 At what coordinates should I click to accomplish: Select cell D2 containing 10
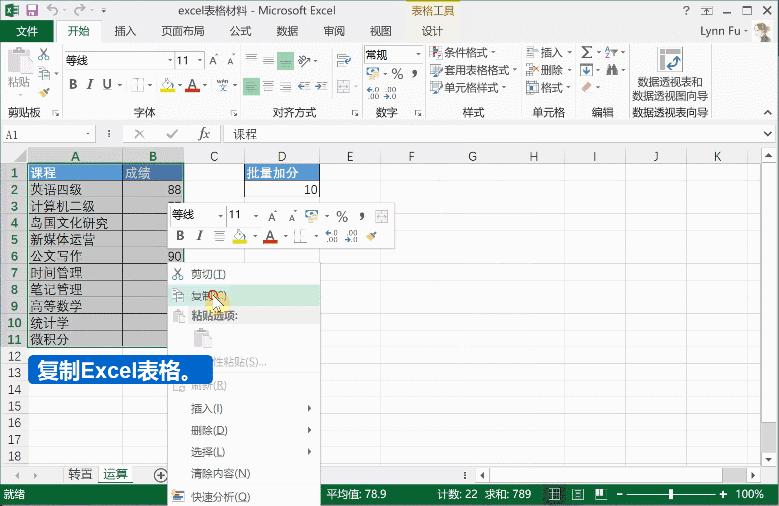[282, 189]
